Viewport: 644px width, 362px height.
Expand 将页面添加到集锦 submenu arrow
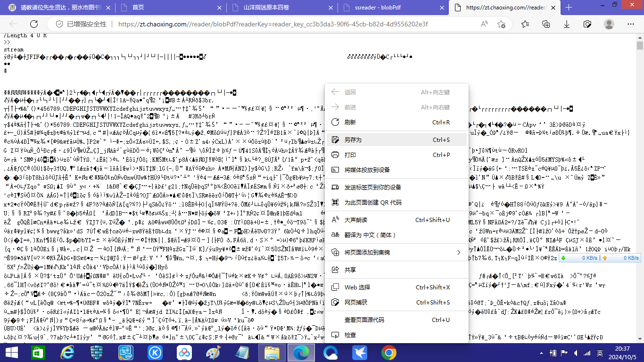[x=458, y=252]
